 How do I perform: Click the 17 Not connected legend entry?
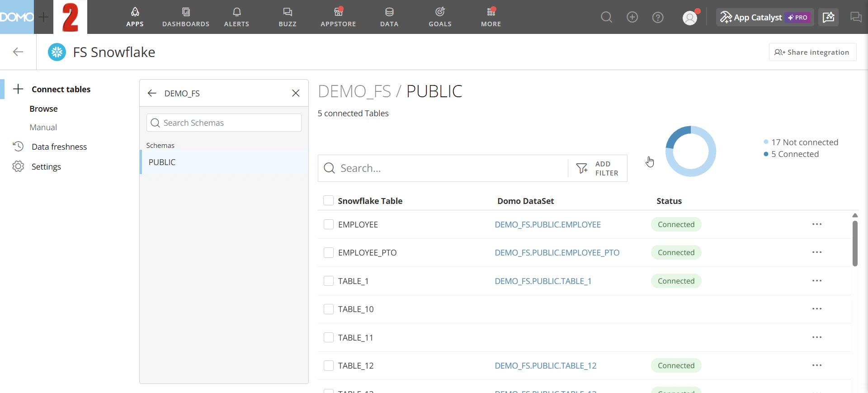point(801,142)
